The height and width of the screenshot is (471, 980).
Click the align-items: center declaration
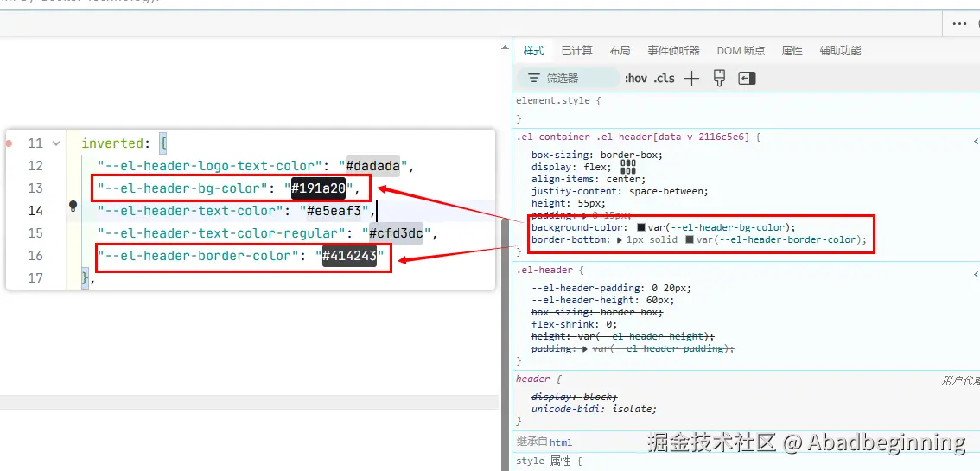pos(589,179)
